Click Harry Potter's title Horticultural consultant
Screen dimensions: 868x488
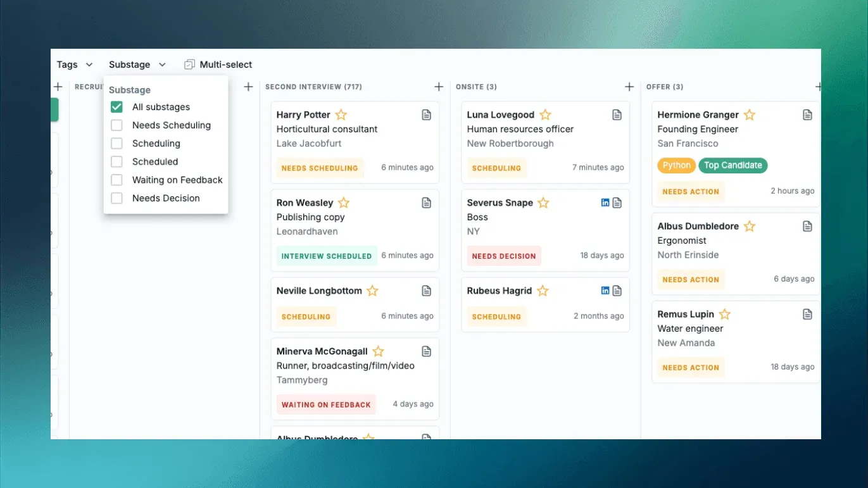pyautogui.click(x=327, y=129)
